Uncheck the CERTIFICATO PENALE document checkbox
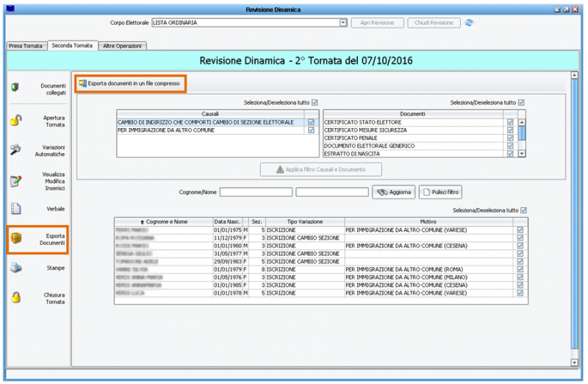The height and width of the screenshot is (384, 588). tap(509, 138)
